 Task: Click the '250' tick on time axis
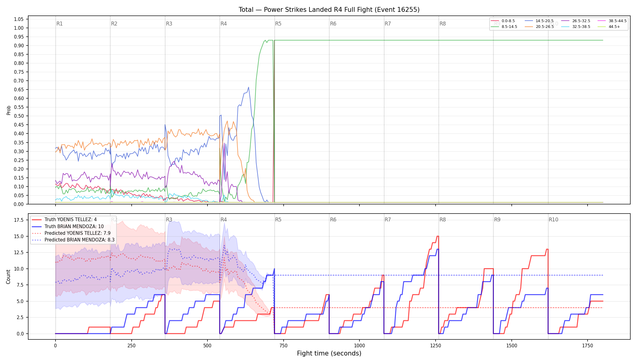[131, 345]
